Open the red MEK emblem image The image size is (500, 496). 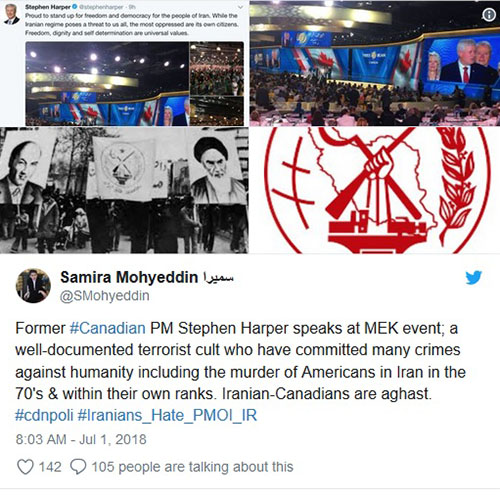(375, 190)
